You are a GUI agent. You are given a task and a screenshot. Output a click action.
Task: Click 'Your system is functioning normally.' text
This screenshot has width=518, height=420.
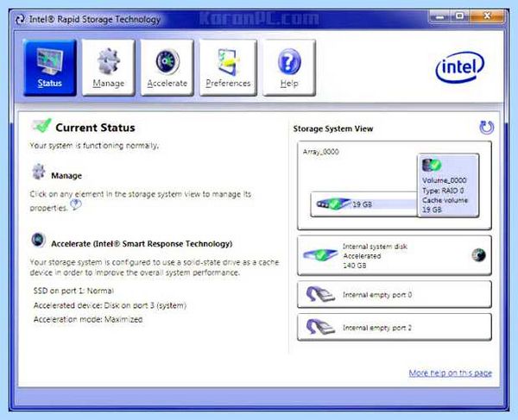click(x=94, y=146)
